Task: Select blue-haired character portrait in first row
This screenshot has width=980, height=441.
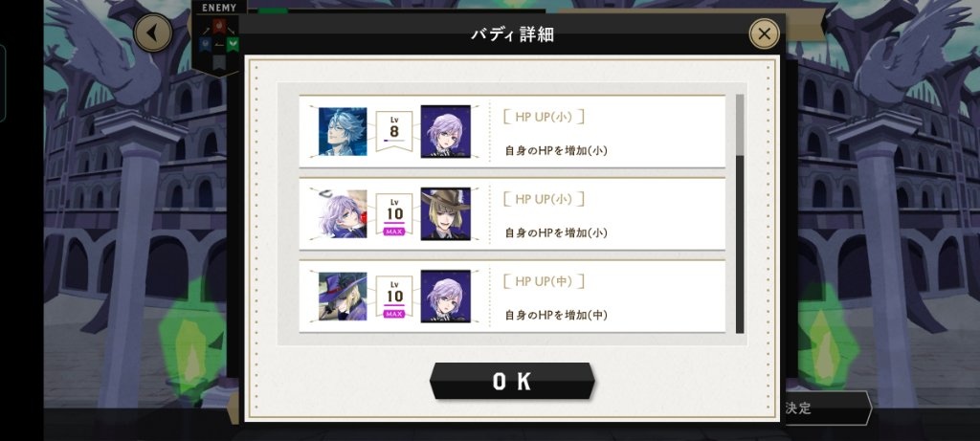Action: coord(343,131)
